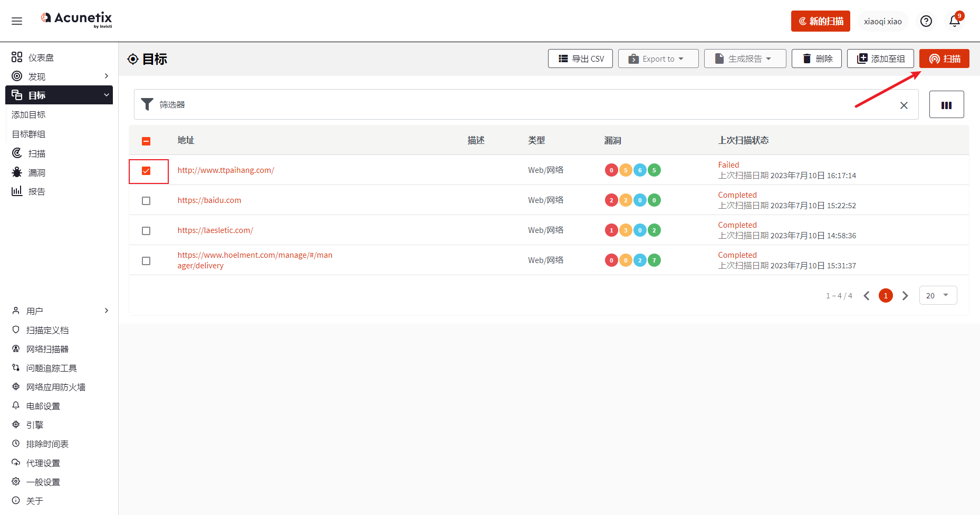Click the Email Settings (电邮设置) icon
This screenshot has width=980, height=515.
pos(16,405)
